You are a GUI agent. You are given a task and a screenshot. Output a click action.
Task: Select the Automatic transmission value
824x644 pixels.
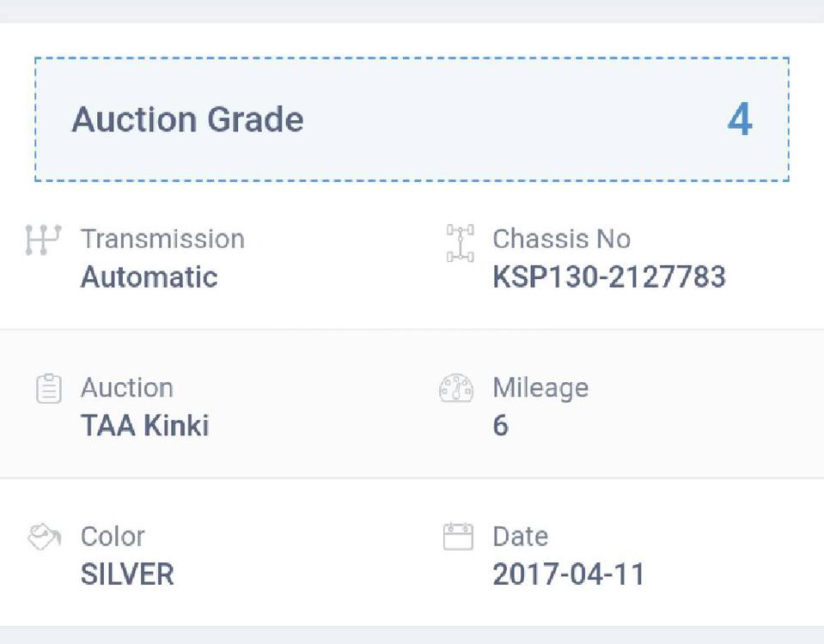(x=150, y=277)
